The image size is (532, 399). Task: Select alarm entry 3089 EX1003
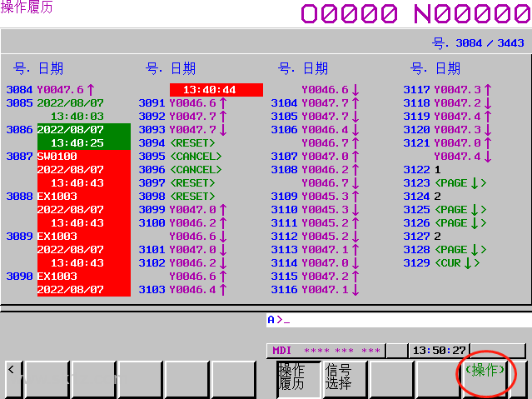pos(68,250)
